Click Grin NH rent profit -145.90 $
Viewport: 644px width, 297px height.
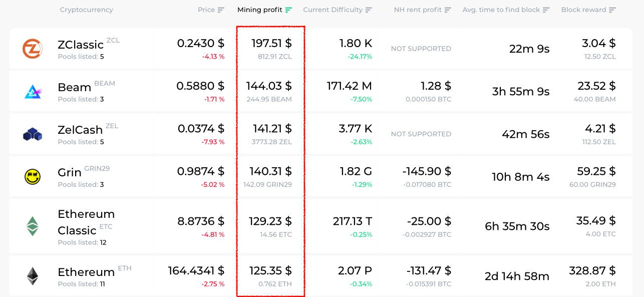point(427,171)
